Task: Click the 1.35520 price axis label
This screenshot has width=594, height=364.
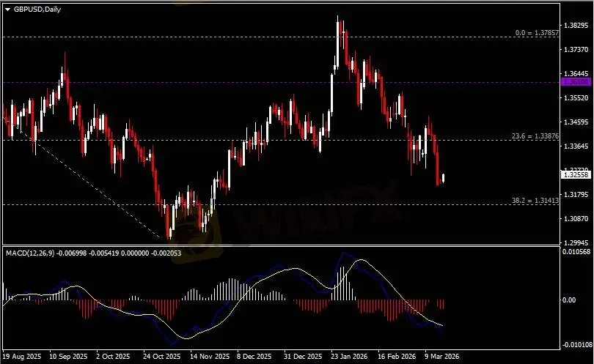Action: click(x=576, y=97)
